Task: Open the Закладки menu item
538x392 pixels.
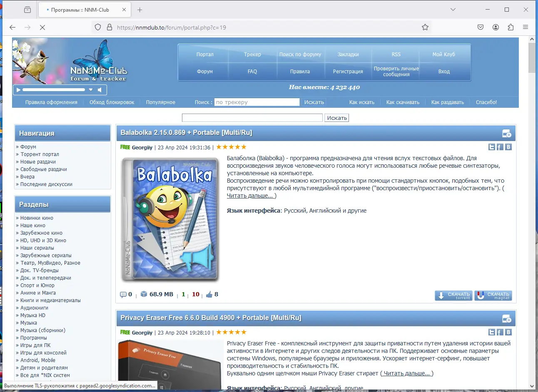Action: pyautogui.click(x=348, y=55)
